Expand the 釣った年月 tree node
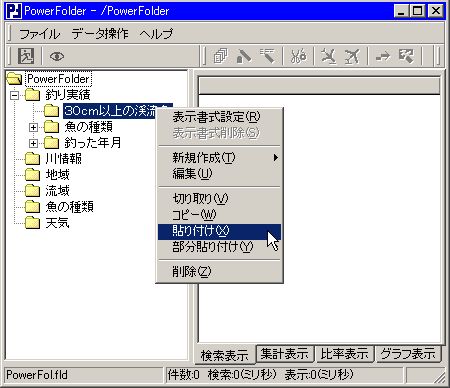450x388 pixels. [33, 143]
